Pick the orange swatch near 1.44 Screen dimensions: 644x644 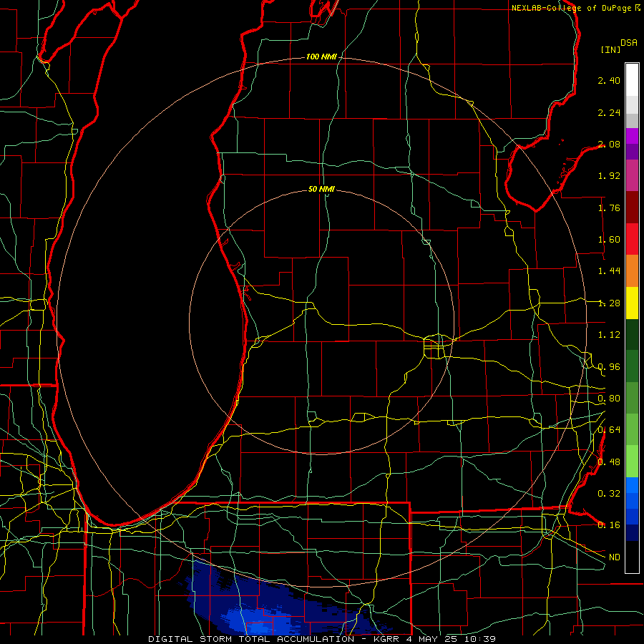click(x=632, y=271)
